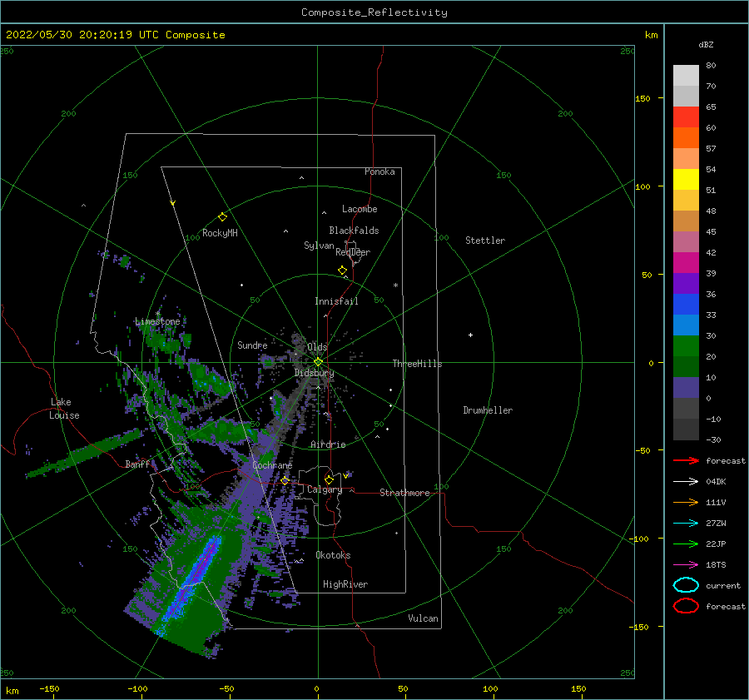This screenshot has width=749, height=700.
Task: Click the yellow 54 dBZ color swatch
Action: [x=686, y=179]
